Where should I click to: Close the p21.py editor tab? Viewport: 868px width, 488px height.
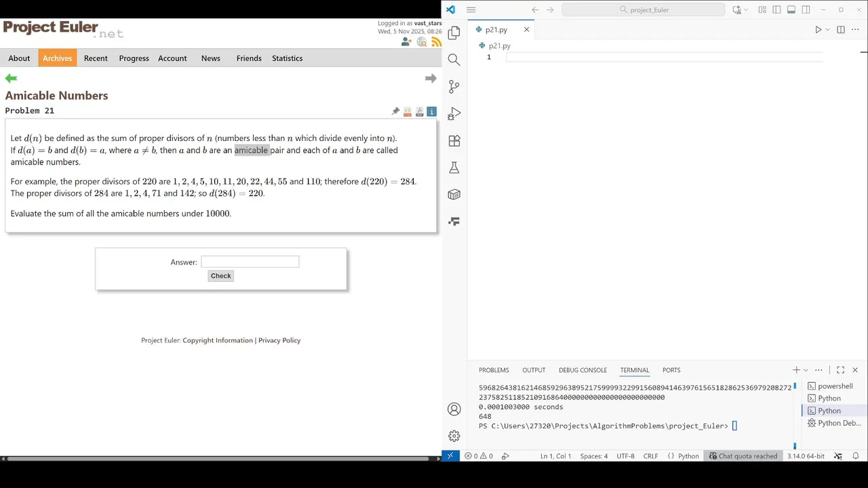pyautogui.click(x=526, y=30)
